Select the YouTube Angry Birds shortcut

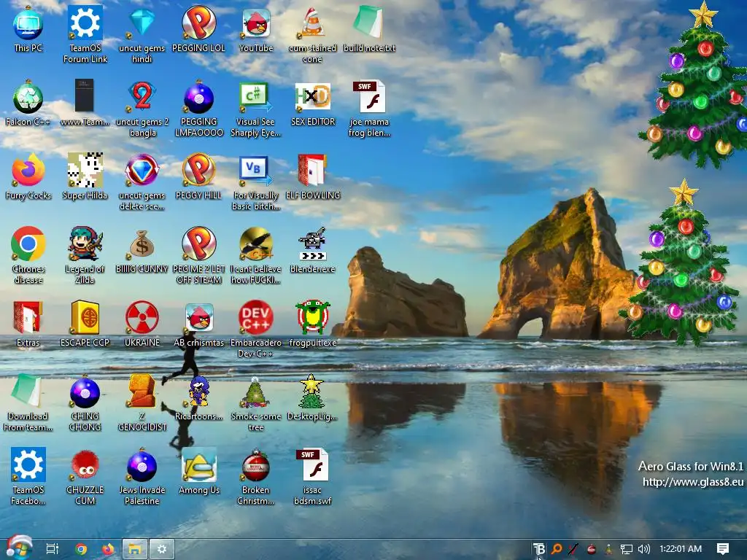coord(256,28)
